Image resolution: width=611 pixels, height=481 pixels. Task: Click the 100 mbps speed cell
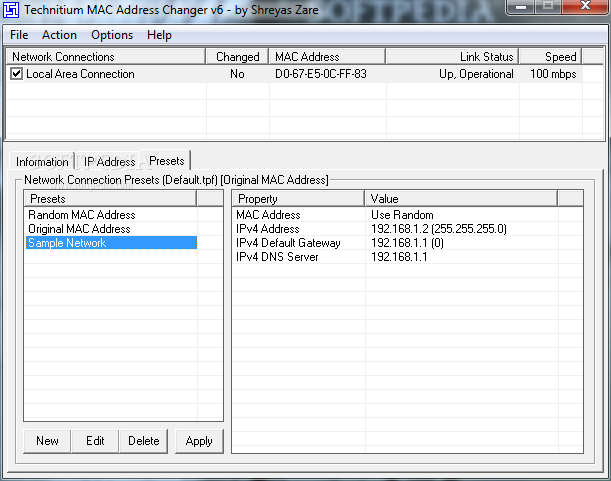[553, 74]
